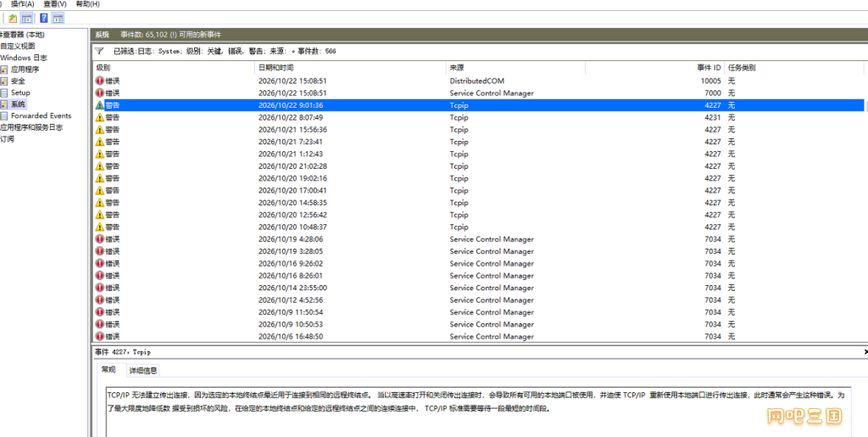868x437 pixels.
Task: Click error icon of 2026/10/14 23:55:00 event
Action: (x=100, y=288)
